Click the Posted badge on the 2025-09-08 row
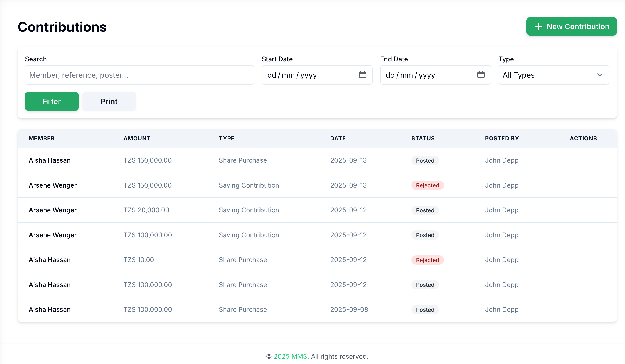 point(425,310)
